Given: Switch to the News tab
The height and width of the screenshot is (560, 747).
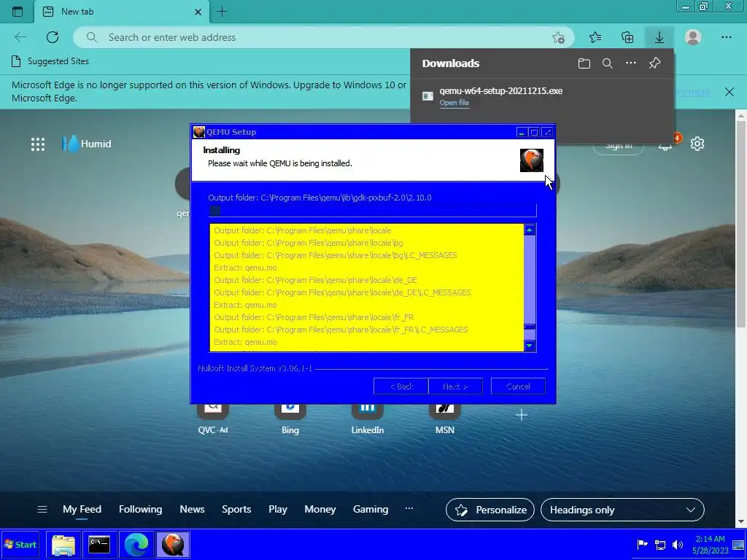Looking at the screenshot, I should (192, 510).
